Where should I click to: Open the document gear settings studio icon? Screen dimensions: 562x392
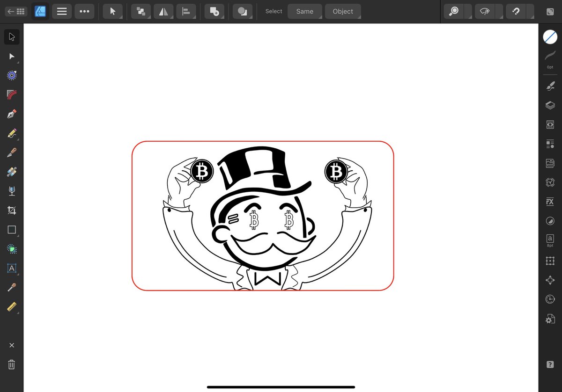coord(550,319)
